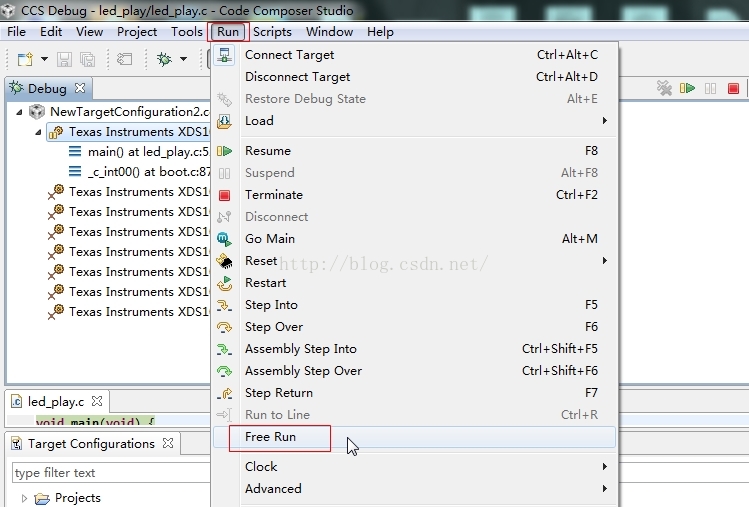Click the Step Return icon in menu

click(x=224, y=393)
